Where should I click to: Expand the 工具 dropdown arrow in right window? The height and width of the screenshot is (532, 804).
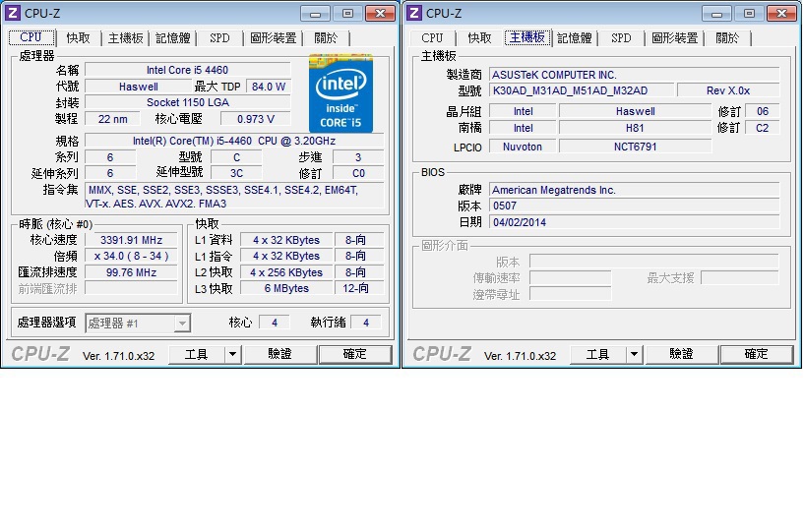[634, 354]
